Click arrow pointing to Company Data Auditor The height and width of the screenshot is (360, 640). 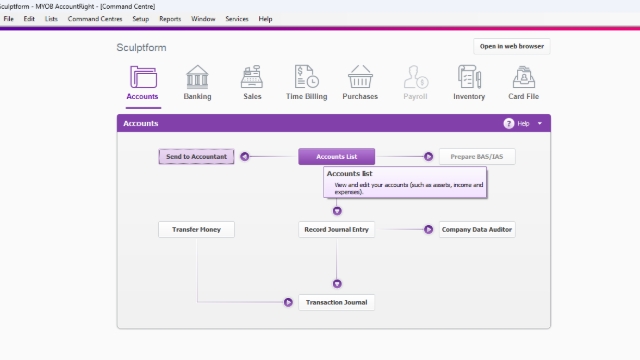[x=428, y=229]
